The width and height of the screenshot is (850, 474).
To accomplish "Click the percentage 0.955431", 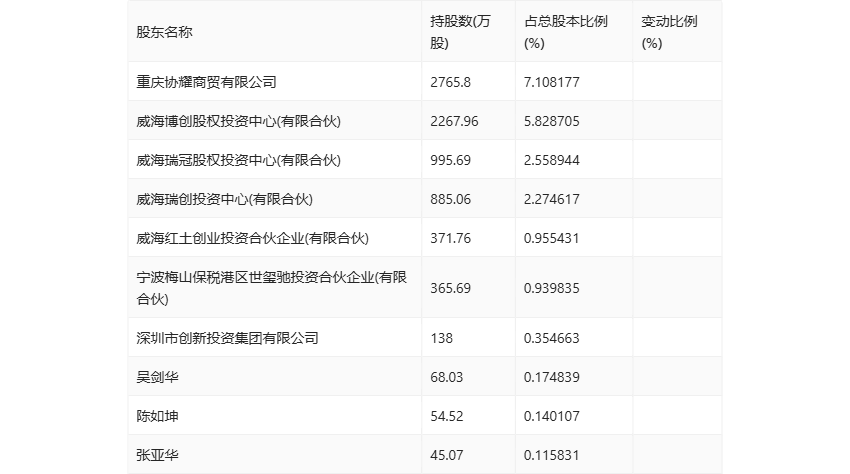I will coord(552,238).
